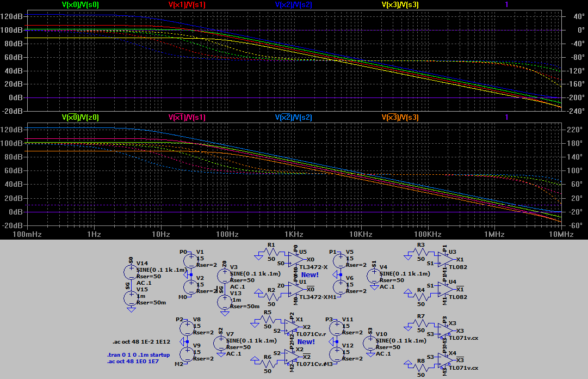Click the X4 TL071v.cx op-amp symbol
Viewport: 588px width, 379px height.
tap(446, 360)
